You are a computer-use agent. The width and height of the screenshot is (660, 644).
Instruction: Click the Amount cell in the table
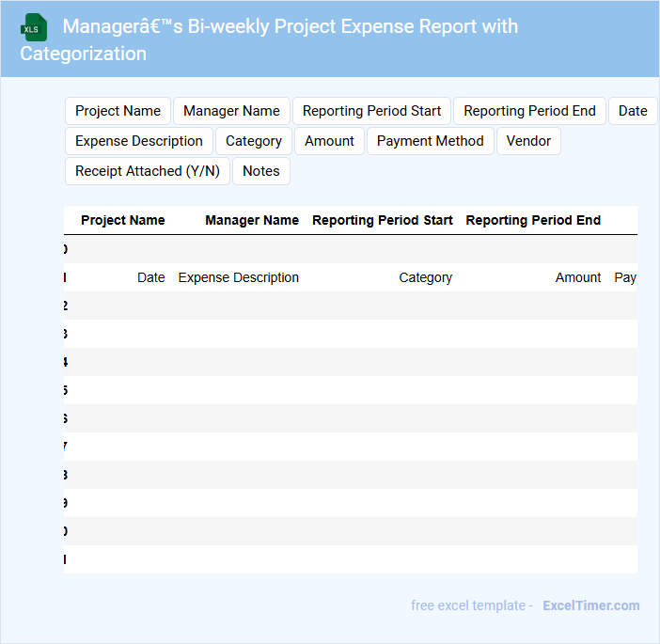click(578, 277)
